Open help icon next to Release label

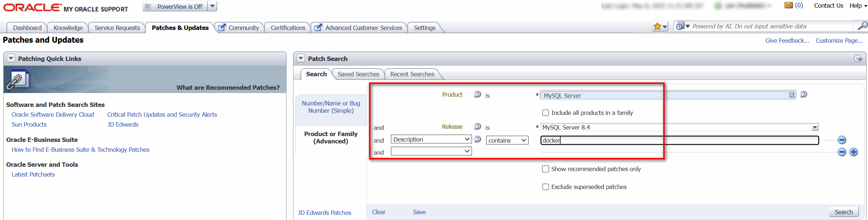pos(477,127)
